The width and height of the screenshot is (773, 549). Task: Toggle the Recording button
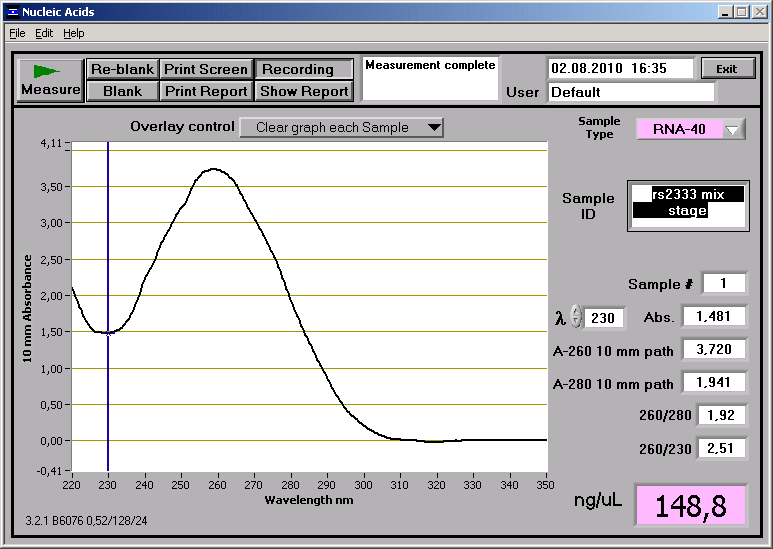304,69
